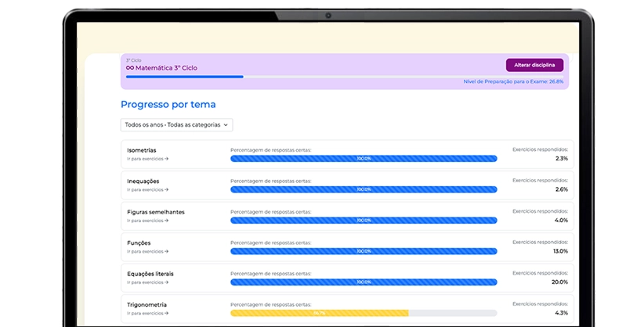Screen dimensions: 644x327
Task: Click the Equações literais progress bar
Action: (x=364, y=282)
